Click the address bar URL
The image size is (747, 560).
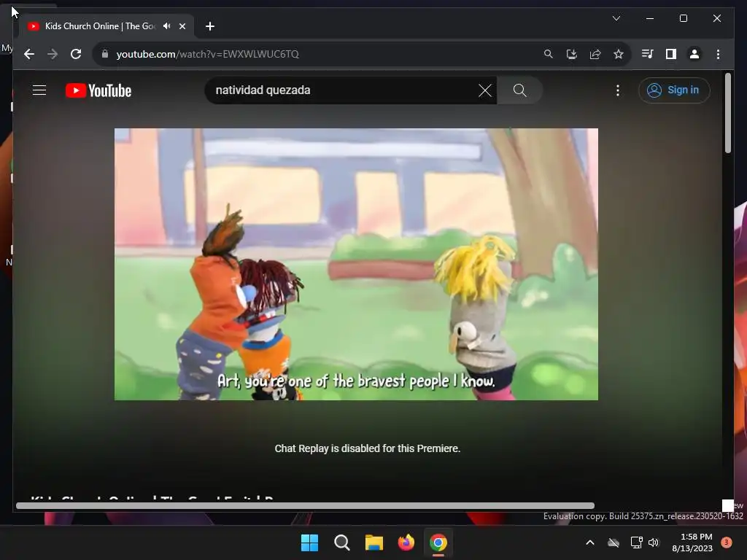[x=208, y=54]
